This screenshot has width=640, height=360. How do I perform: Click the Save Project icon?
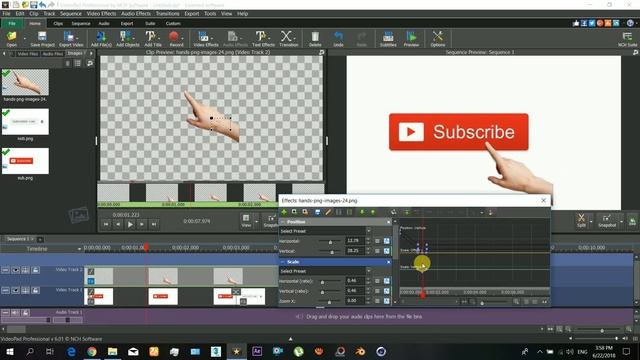click(42, 37)
